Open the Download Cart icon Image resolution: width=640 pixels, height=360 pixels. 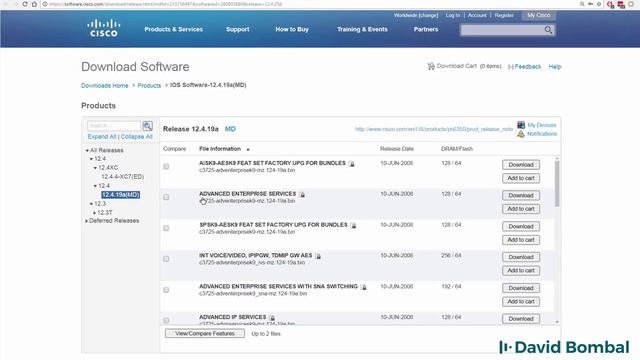click(431, 66)
